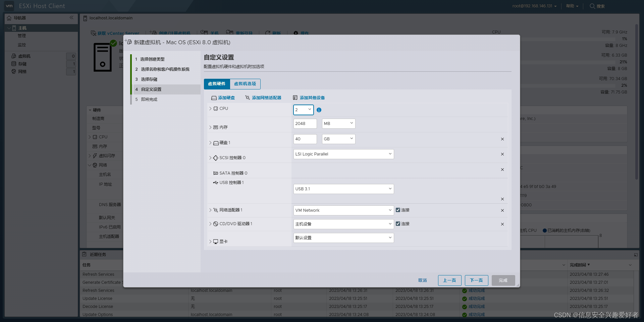Image resolution: width=644 pixels, height=322 pixels.
Task: Click the localhost.localdomain host icon
Action: (x=85, y=18)
